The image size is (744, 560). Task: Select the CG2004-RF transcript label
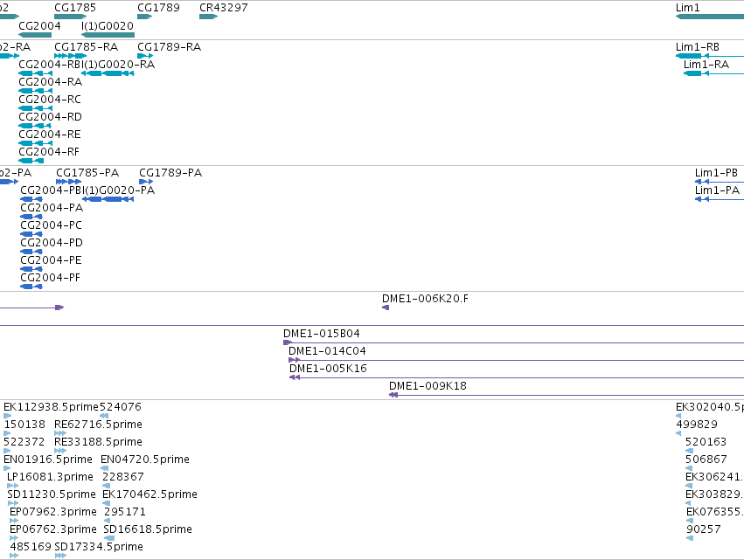coord(49,152)
